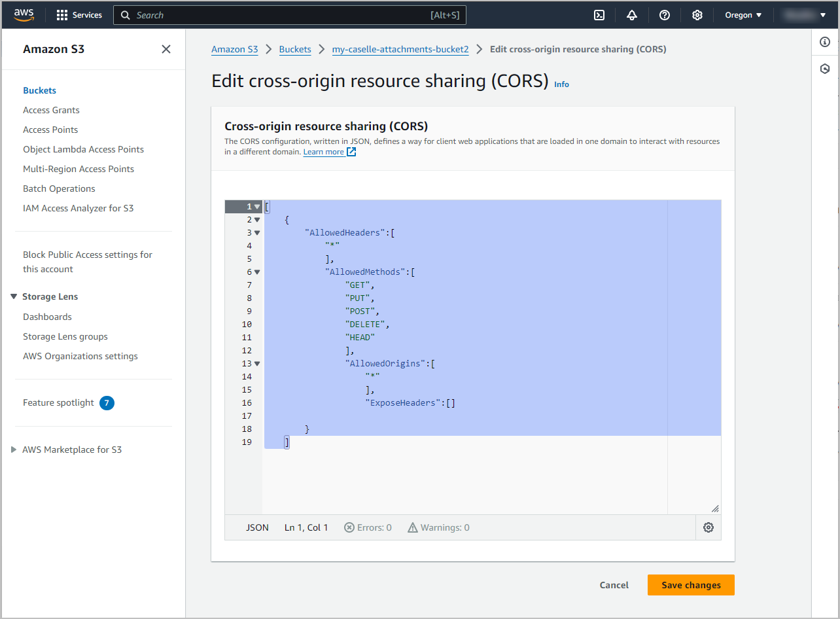
Task: Click Ln 1, Col 1 status entry
Action: click(x=306, y=527)
